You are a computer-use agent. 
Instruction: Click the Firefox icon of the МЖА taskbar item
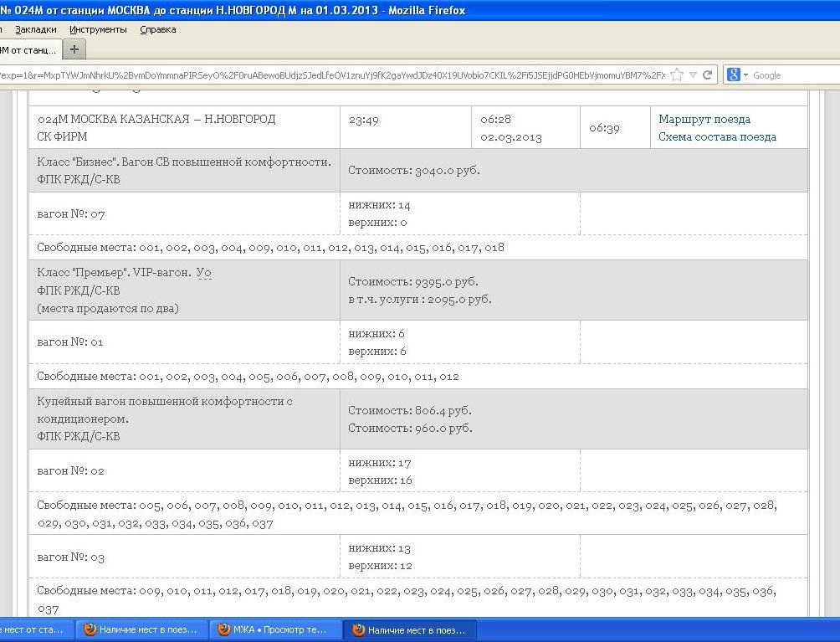(223, 630)
